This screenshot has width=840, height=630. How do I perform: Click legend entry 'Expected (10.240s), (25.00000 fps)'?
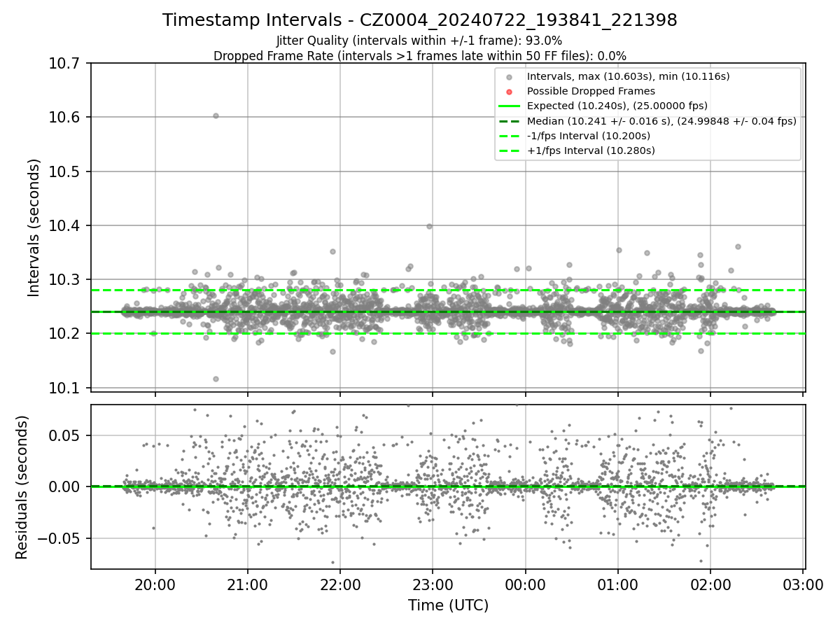[617, 106]
